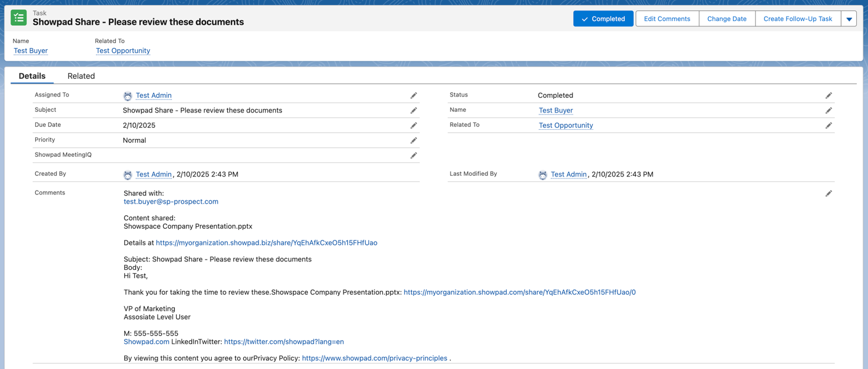Switch to the Related tab
The image size is (868, 369).
click(81, 76)
